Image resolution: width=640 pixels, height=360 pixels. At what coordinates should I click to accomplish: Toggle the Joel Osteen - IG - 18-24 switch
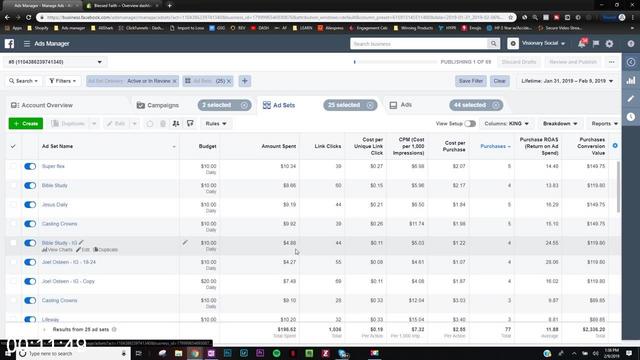pyautogui.click(x=30, y=262)
